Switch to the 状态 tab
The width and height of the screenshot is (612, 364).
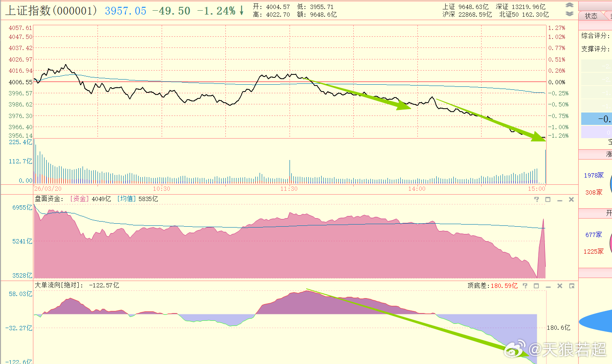(x=591, y=16)
